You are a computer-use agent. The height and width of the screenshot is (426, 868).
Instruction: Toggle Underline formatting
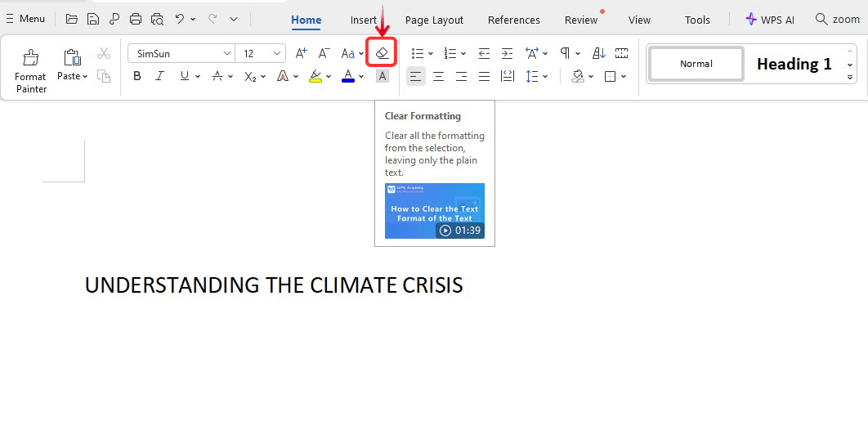(x=185, y=76)
